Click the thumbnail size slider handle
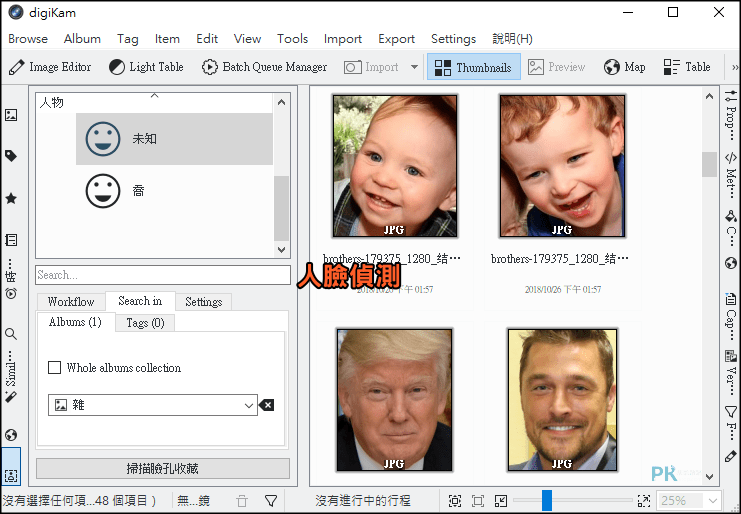This screenshot has height=514, width=741. coord(547,500)
